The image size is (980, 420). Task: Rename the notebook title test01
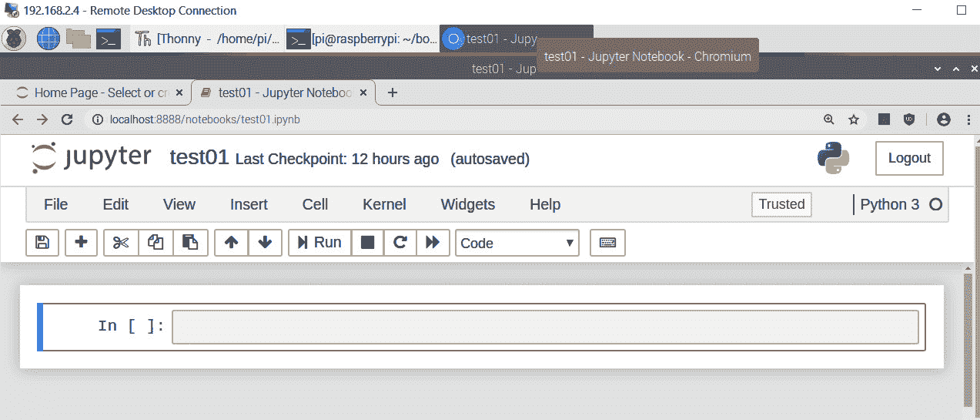199,158
